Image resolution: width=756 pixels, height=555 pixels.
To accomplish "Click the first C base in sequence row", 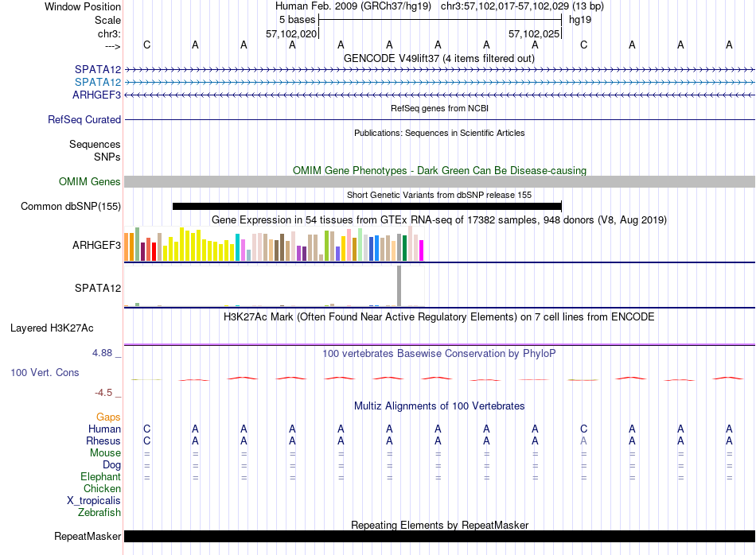I will 147,45.
